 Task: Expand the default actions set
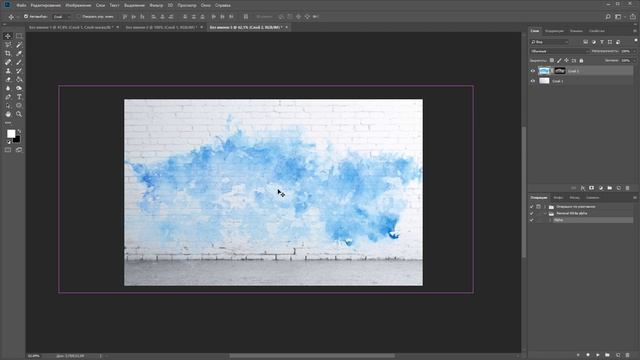point(545,207)
